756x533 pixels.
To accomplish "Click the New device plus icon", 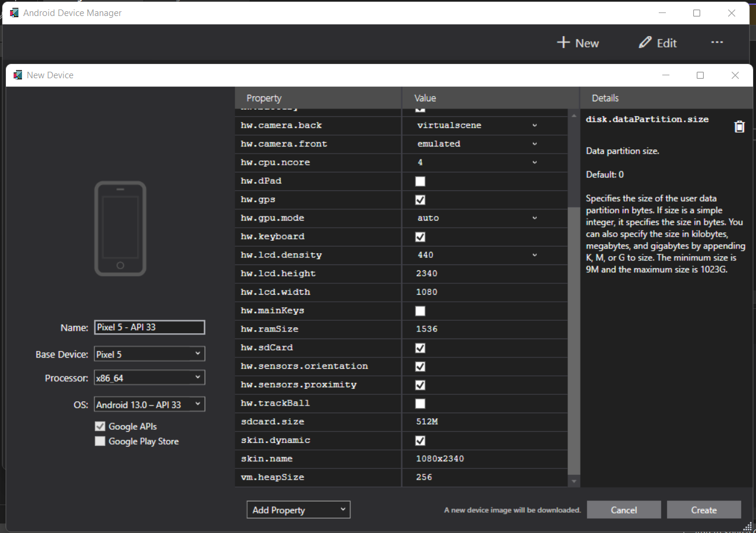I will [562, 42].
